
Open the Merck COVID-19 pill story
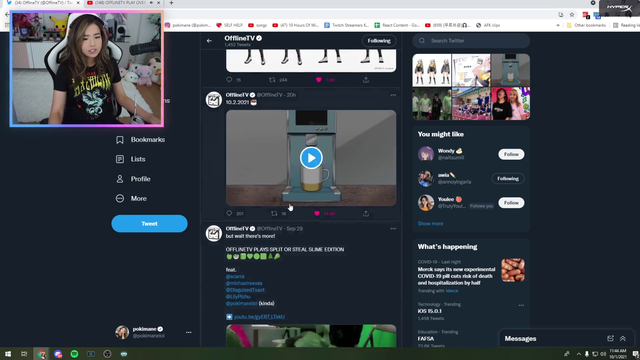pyautogui.click(x=456, y=276)
